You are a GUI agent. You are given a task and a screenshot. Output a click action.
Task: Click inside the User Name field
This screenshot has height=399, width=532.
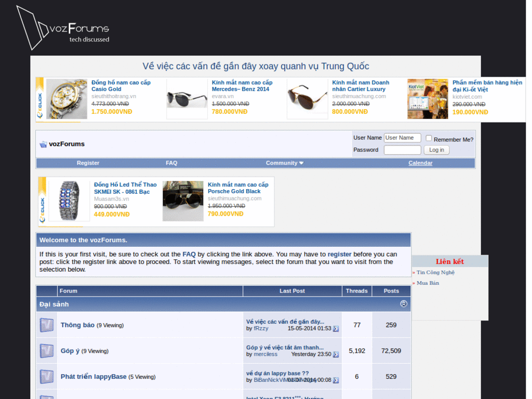[402, 138]
